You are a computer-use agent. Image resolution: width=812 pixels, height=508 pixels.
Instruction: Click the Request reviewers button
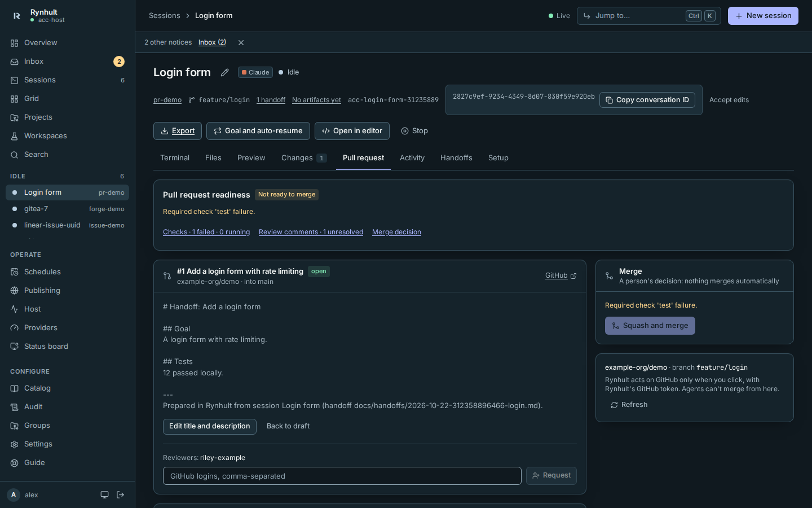point(551,476)
